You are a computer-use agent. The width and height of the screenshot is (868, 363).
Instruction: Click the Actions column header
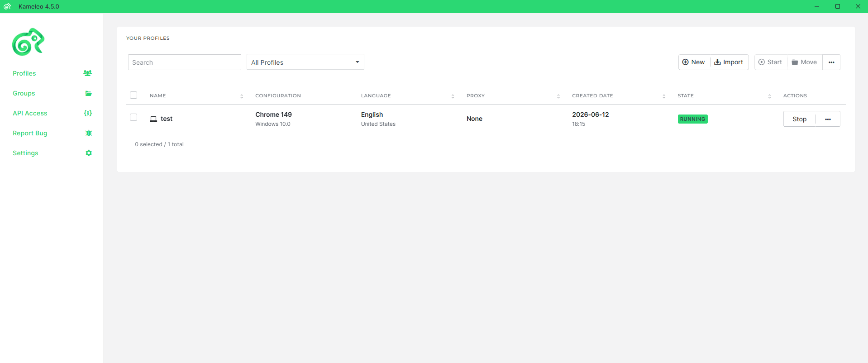(795, 96)
